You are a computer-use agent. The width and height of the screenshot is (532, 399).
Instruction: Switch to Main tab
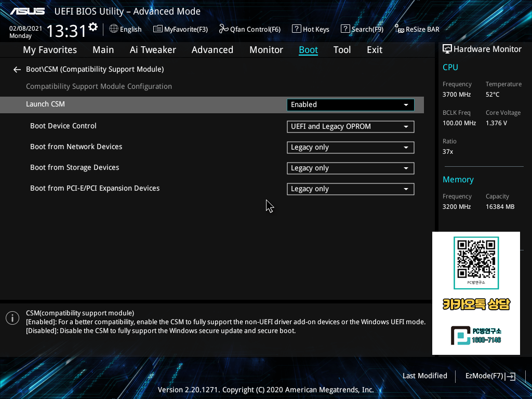103,50
